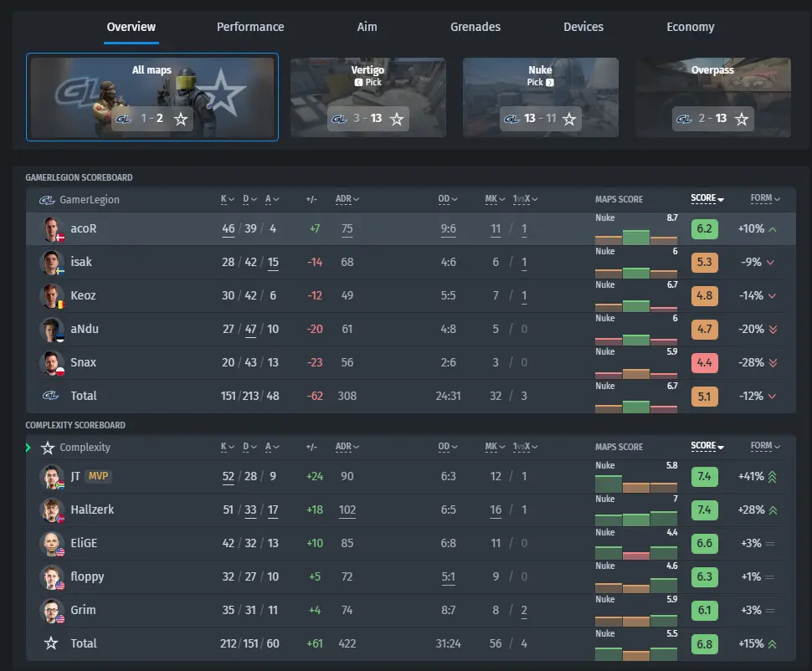Select the Overview tab

(x=131, y=27)
